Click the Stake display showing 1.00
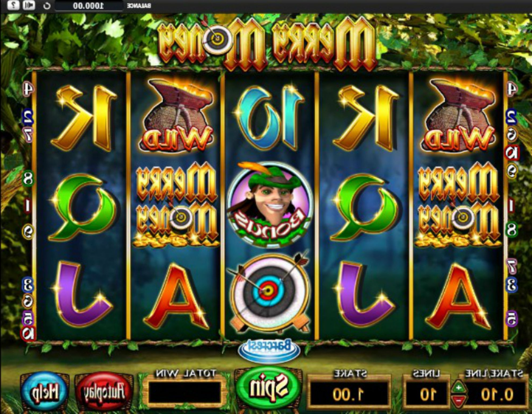Viewport: 532px width, 414px height. point(348,394)
